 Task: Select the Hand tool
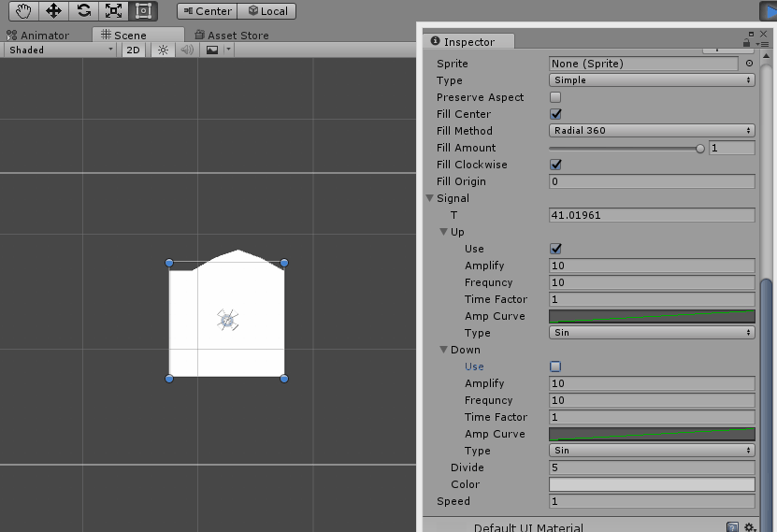click(x=23, y=11)
